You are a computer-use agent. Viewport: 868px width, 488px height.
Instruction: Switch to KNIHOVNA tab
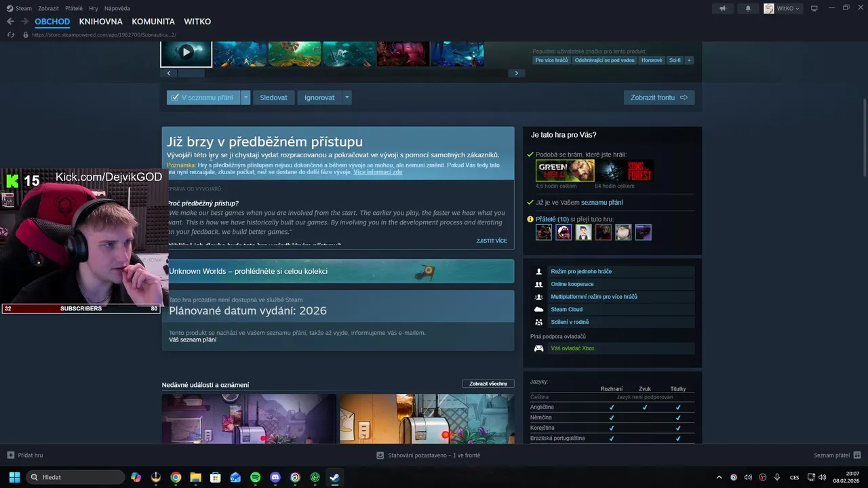tap(101, 22)
